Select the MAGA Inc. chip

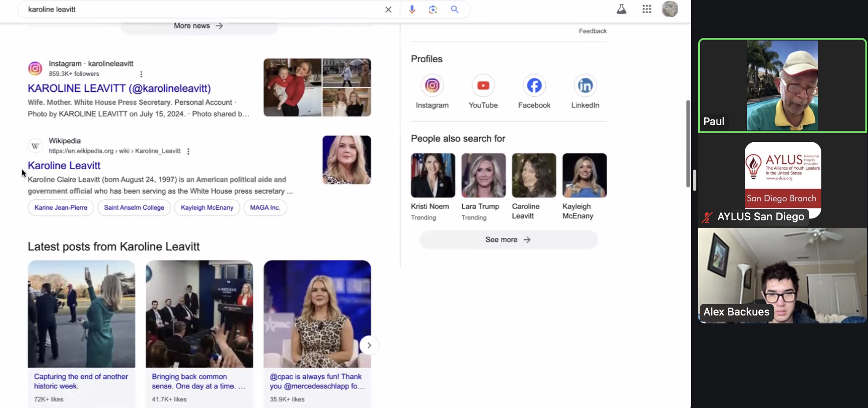265,208
